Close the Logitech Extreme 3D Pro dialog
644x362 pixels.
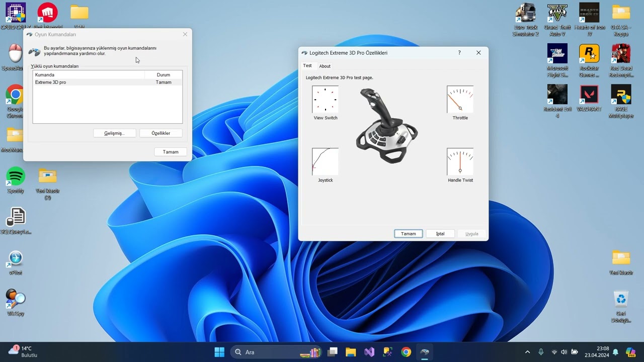pyautogui.click(x=478, y=53)
